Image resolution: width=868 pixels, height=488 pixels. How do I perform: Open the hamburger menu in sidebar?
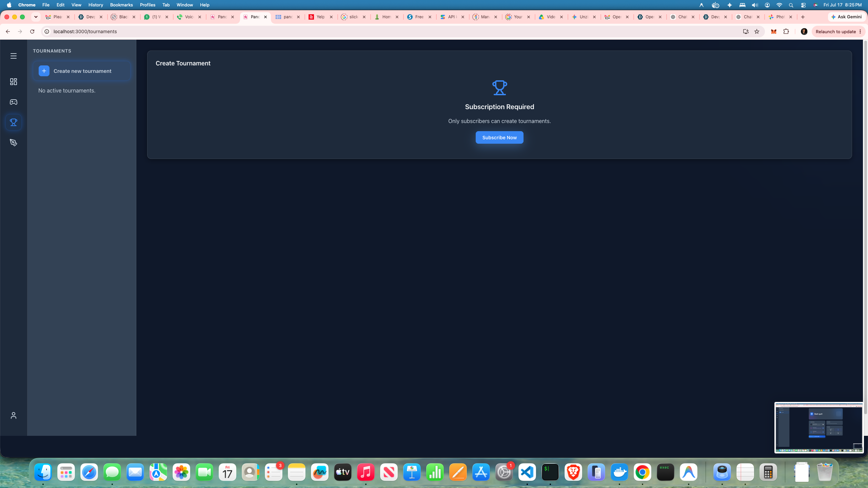pos(14,56)
